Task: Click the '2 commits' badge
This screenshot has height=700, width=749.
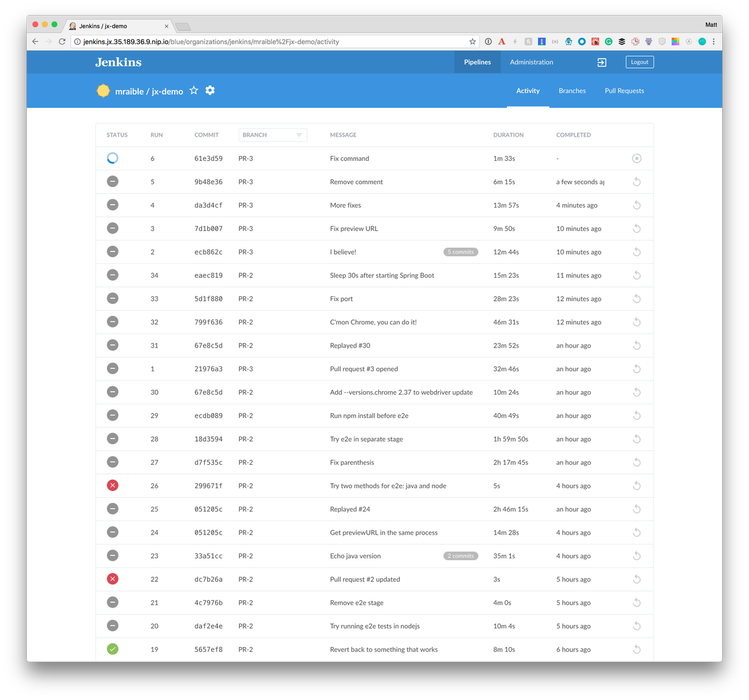Action: pyautogui.click(x=461, y=556)
